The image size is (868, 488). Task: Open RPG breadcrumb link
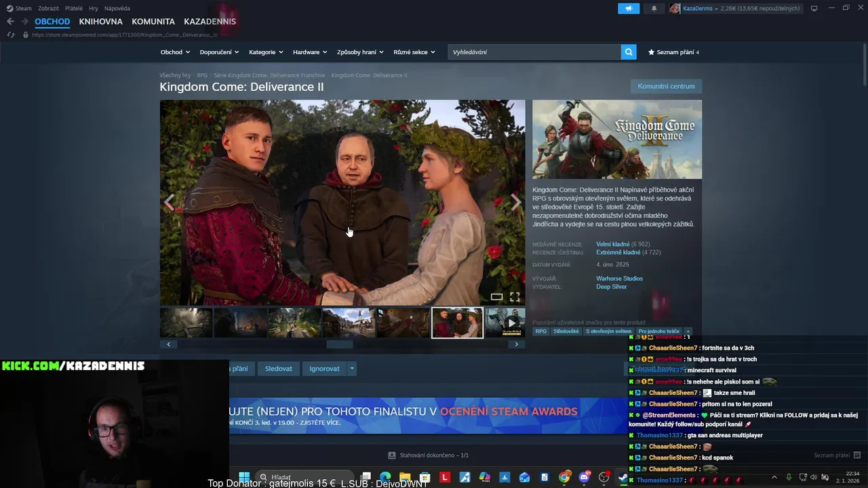pyautogui.click(x=202, y=75)
